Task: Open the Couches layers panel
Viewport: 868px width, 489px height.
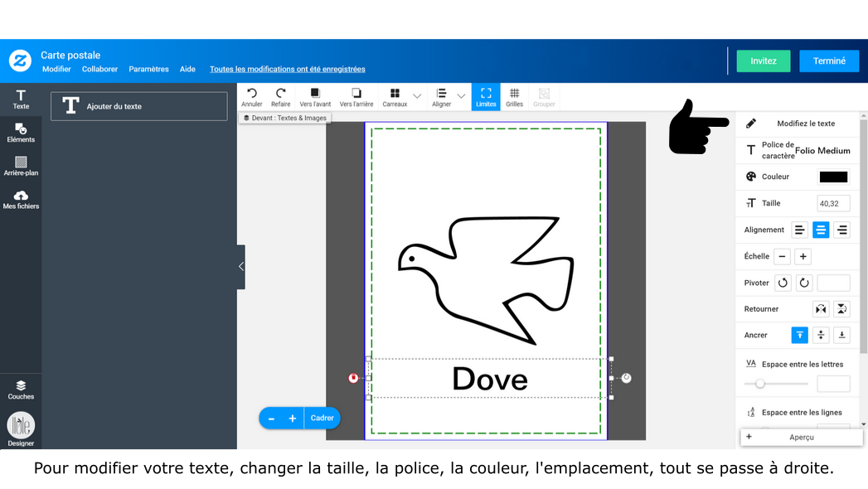Action: (x=21, y=390)
